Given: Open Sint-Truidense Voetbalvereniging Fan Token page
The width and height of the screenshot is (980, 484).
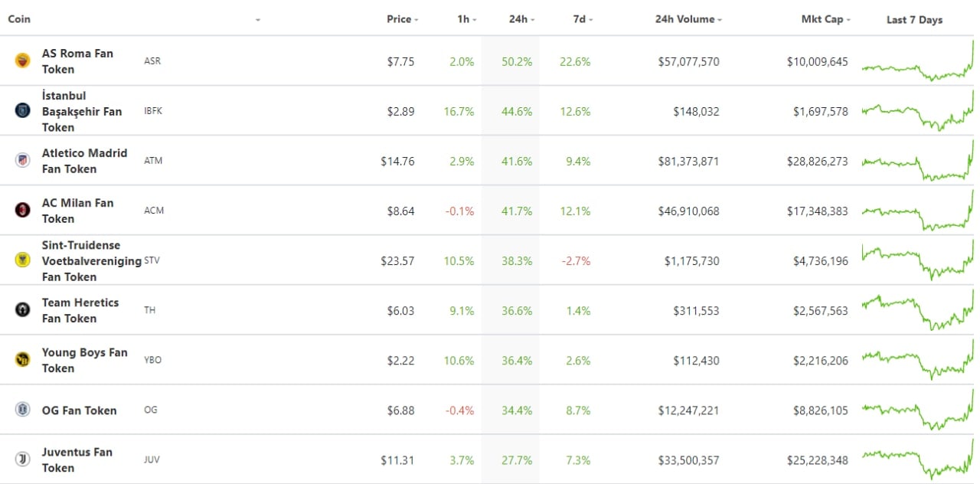Looking at the screenshot, I should click(x=91, y=260).
